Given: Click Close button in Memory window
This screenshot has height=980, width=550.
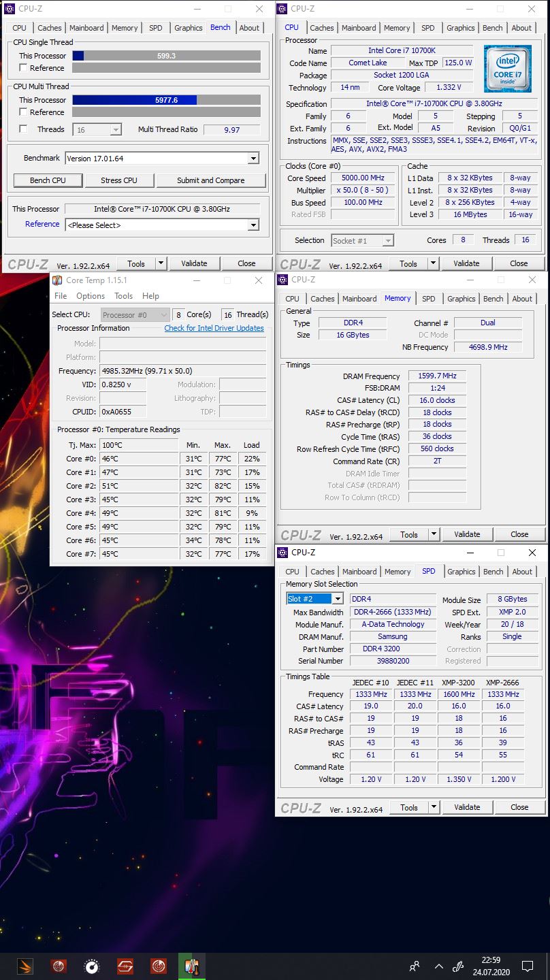Looking at the screenshot, I should (519, 534).
